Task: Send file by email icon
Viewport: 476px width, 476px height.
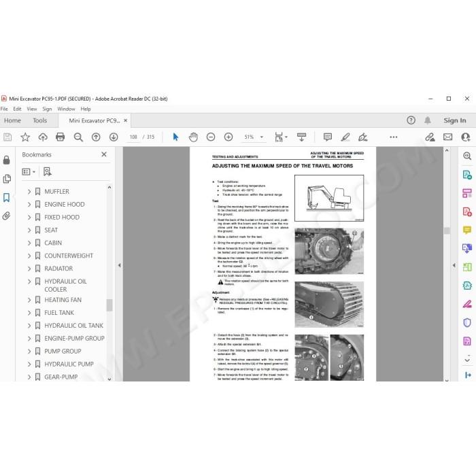Action: pos(447,137)
